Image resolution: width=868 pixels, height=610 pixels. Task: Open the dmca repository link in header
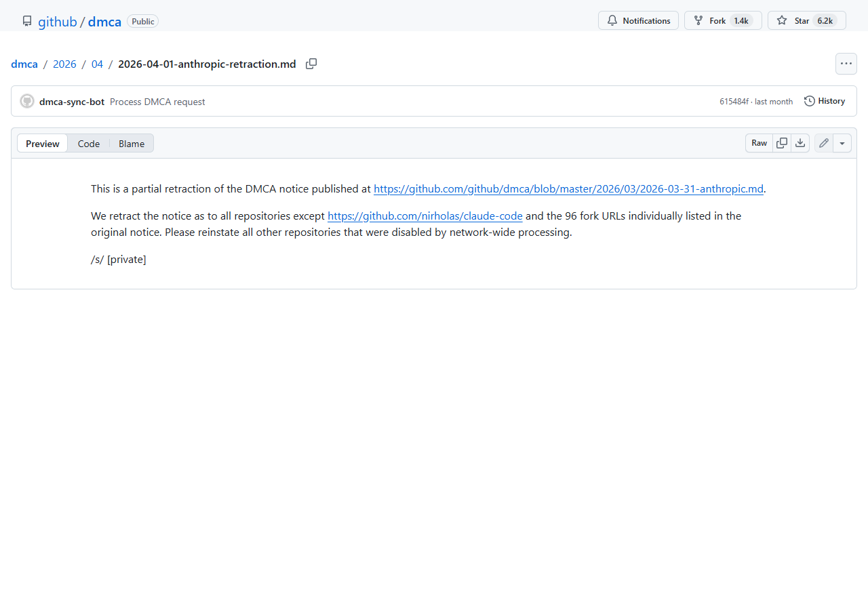[x=104, y=22]
